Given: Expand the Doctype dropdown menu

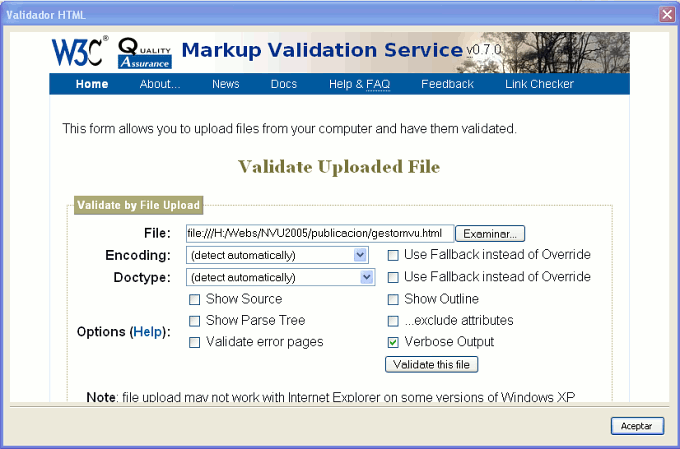Looking at the screenshot, I should (366, 277).
